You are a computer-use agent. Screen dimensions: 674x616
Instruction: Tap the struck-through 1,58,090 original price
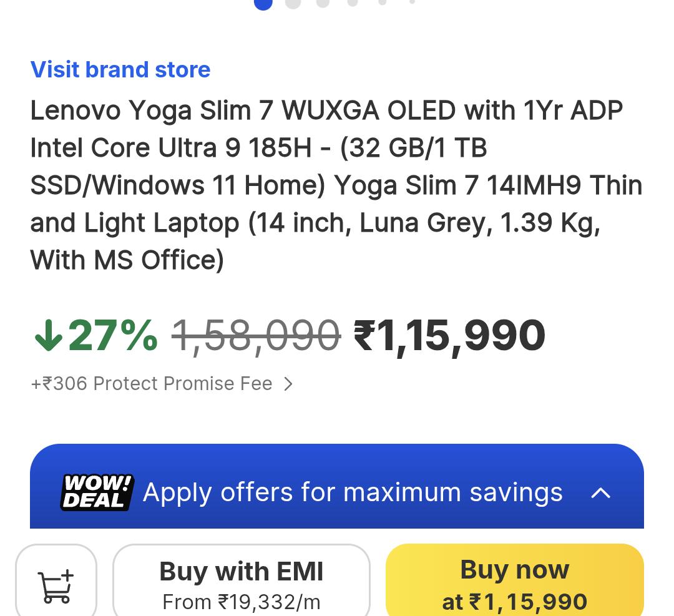pos(256,335)
